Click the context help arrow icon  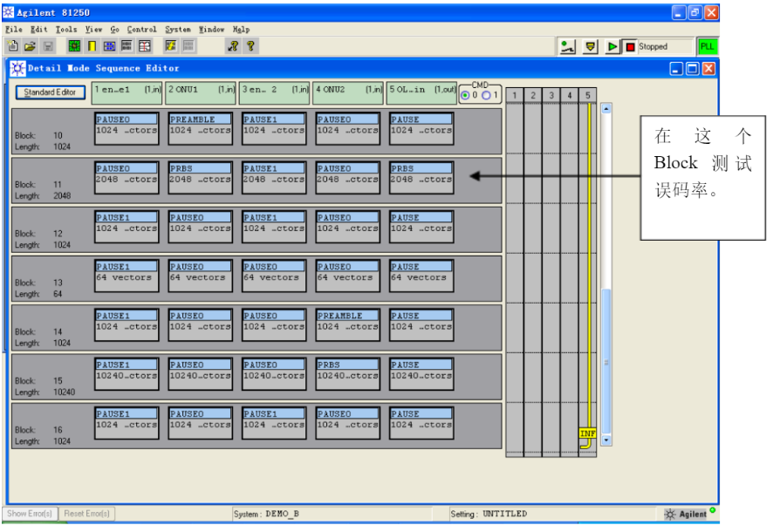coord(233,46)
